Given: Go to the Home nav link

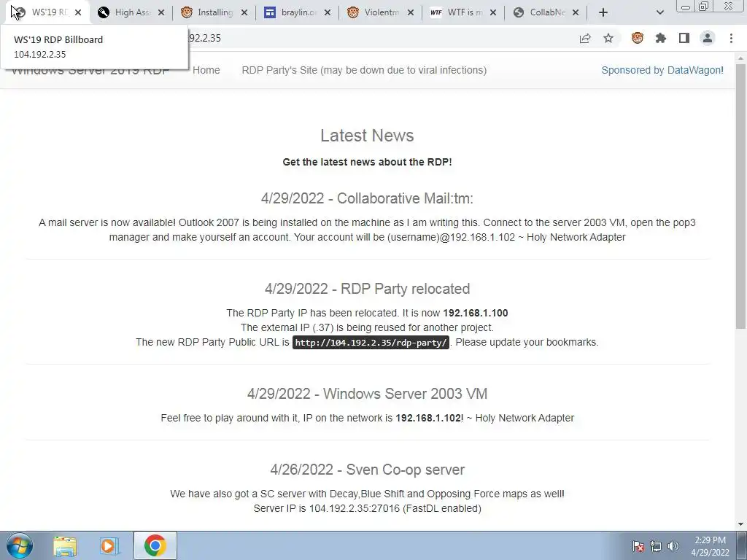Looking at the screenshot, I should tap(206, 70).
